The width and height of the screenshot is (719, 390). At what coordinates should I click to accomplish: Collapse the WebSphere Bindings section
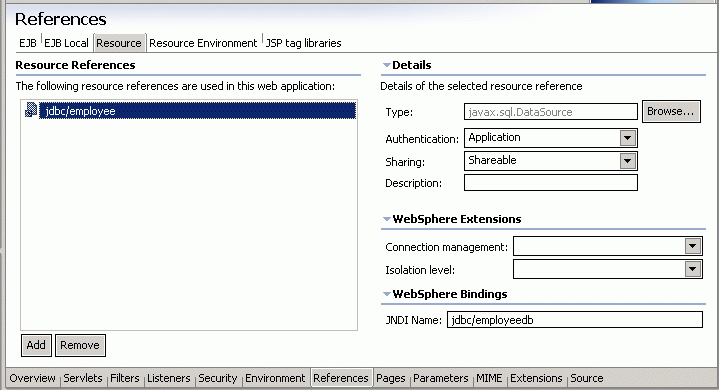(x=387, y=294)
